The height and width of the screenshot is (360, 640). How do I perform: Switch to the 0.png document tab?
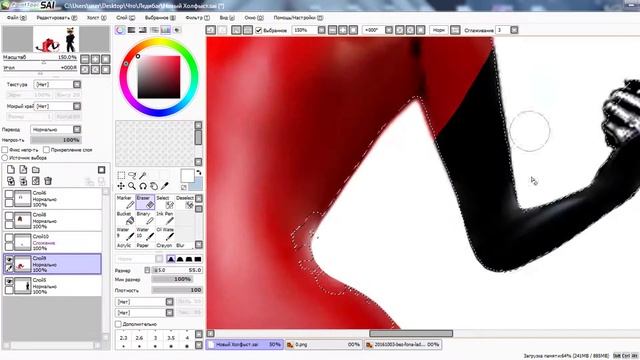pos(324,345)
